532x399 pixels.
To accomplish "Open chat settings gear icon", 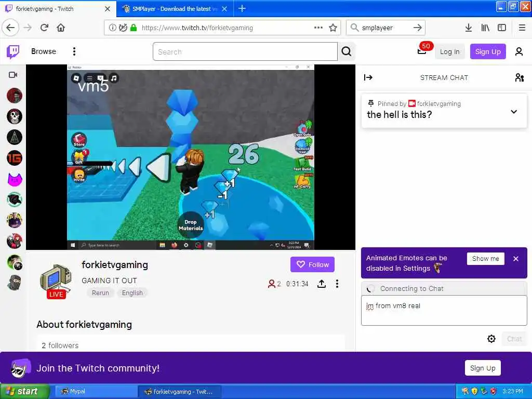I will [491, 339].
